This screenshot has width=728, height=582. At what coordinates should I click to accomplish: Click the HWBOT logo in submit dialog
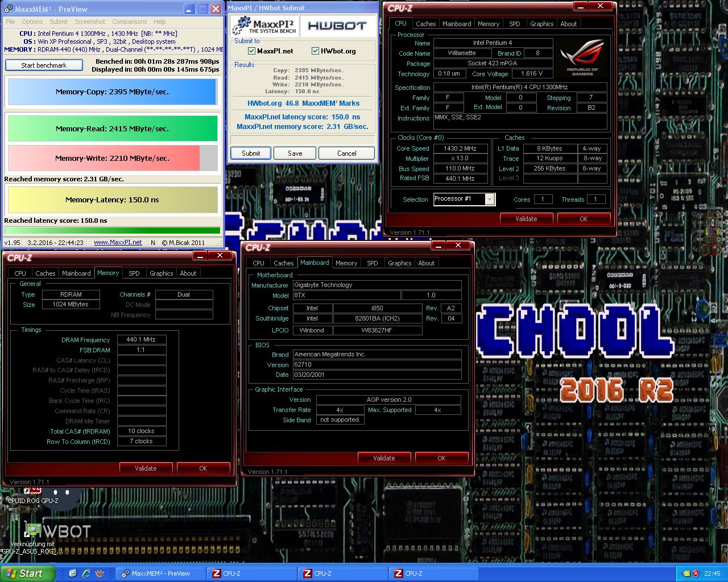337,26
